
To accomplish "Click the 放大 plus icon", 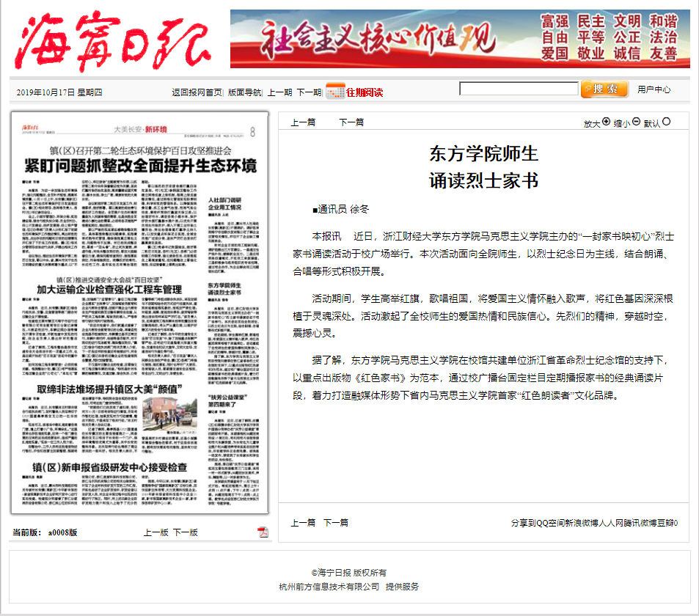I will click(x=606, y=121).
